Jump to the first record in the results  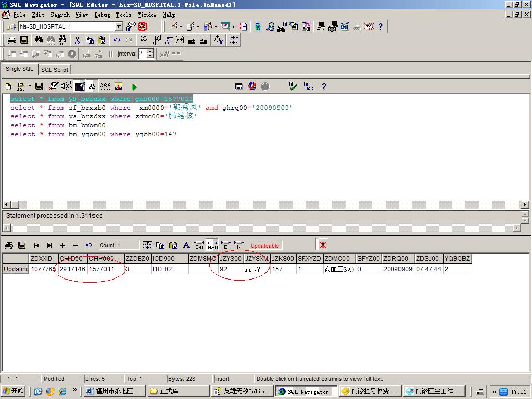pyautogui.click(x=37, y=245)
